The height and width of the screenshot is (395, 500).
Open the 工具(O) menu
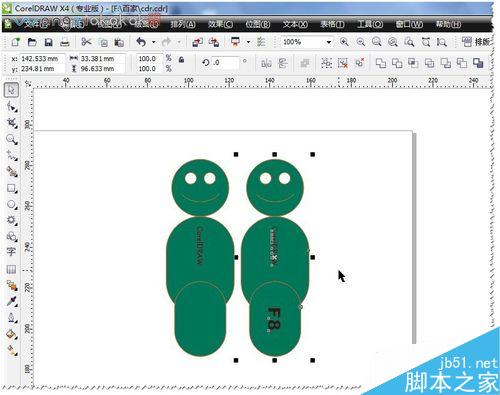[370, 24]
